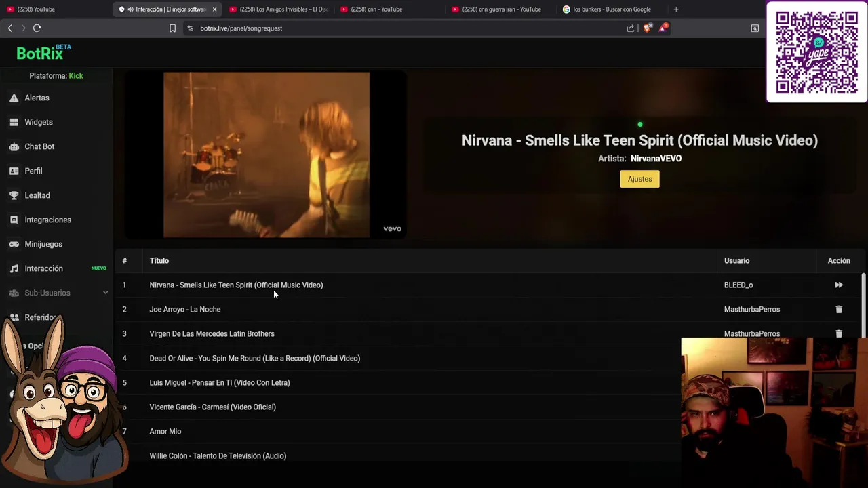Click the song list vertical scrollbar
The height and width of the screenshot is (488, 868).
pyautogui.click(x=863, y=305)
